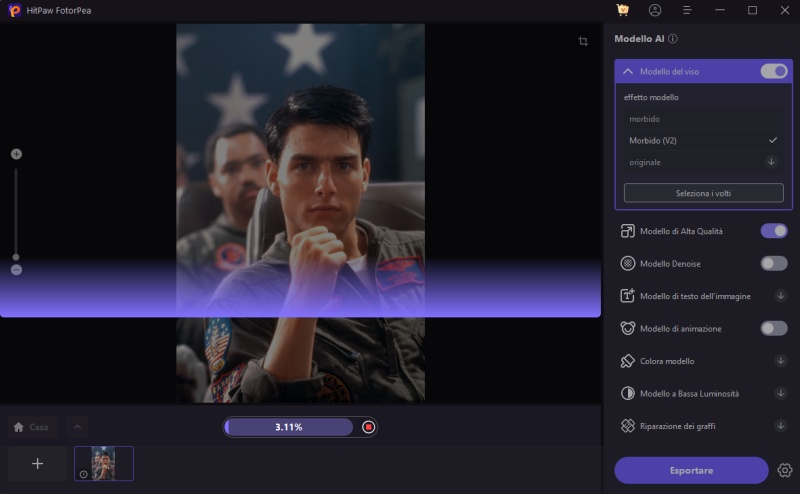800x494 pixels.
Task: Enable the Modello di animazione toggle
Action: pyautogui.click(x=773, y=328)
